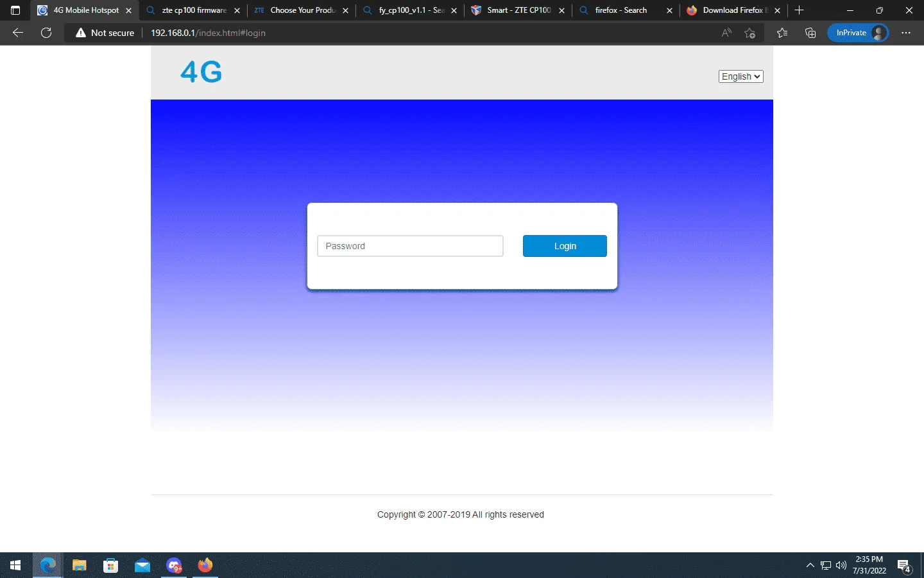The width and height of the screenshot is (924, 578).
Task: Switch to the fy_cp100_v1.1 search tab
Action: coord(411,10)
